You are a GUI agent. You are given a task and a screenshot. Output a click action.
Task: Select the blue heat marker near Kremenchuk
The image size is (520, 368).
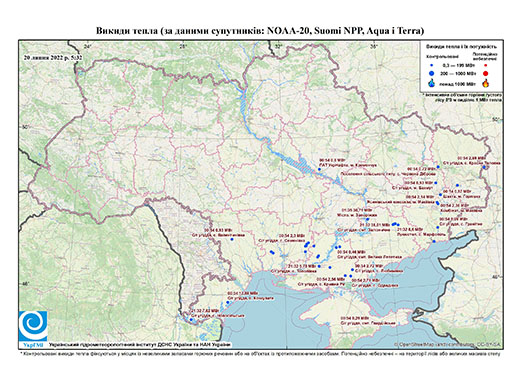coord(319,169)
